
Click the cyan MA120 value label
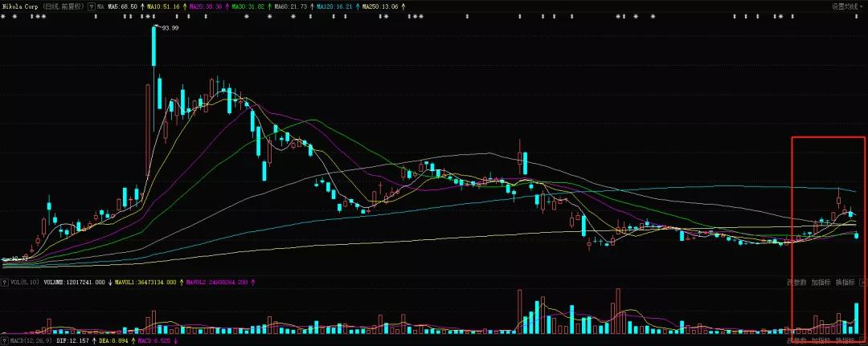[338, 6]
